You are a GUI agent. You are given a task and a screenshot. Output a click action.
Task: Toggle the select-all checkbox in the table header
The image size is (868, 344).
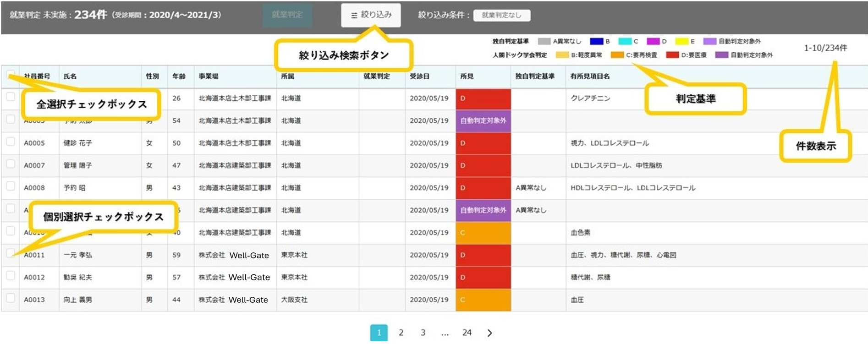point(11,74)
